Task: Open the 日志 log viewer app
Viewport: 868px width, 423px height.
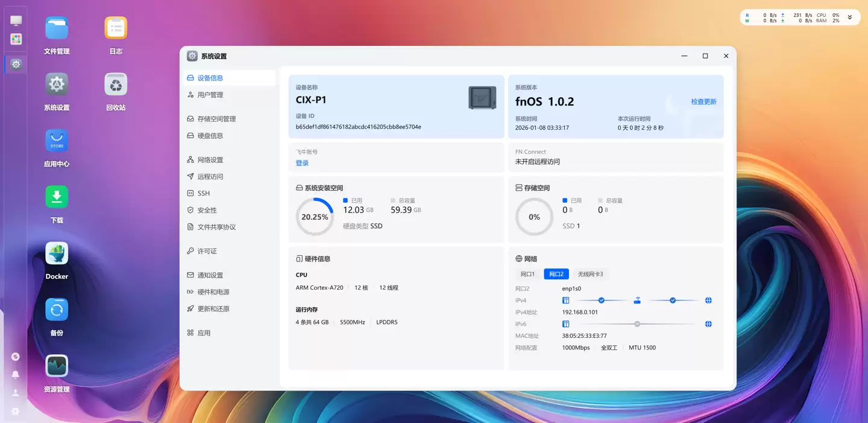Action: 115,27
